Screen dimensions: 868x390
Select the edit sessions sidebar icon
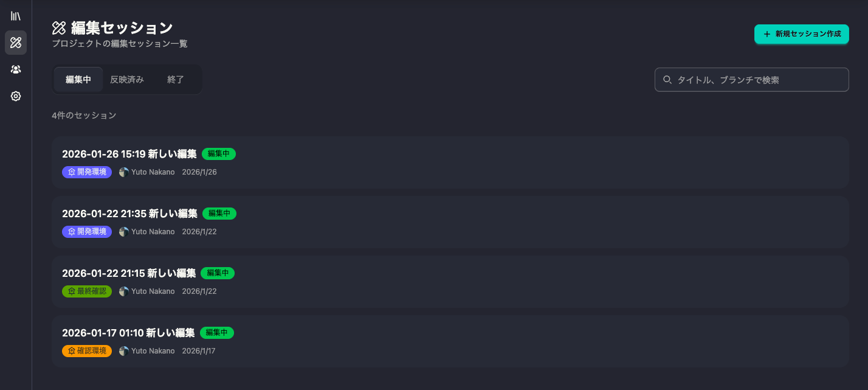pyautogui.click(x=16, y=43)
